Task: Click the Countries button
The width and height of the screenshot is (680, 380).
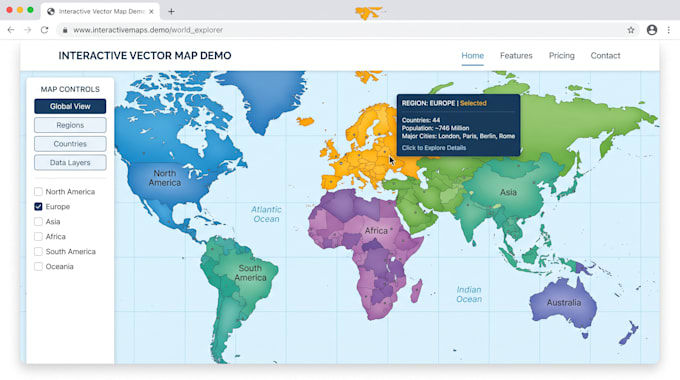Action: [70, 144]
